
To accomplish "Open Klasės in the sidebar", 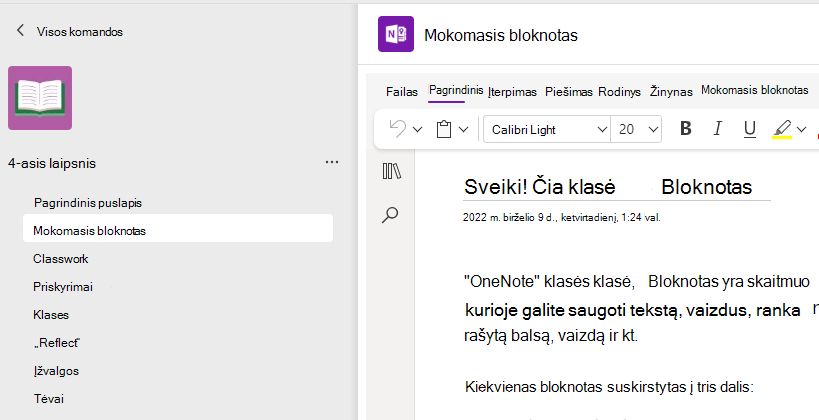I will 51,314.
